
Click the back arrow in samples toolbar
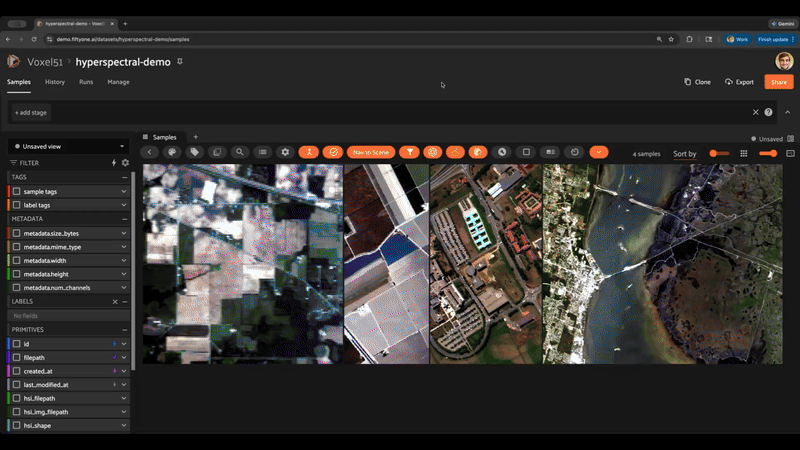(149, 152)
